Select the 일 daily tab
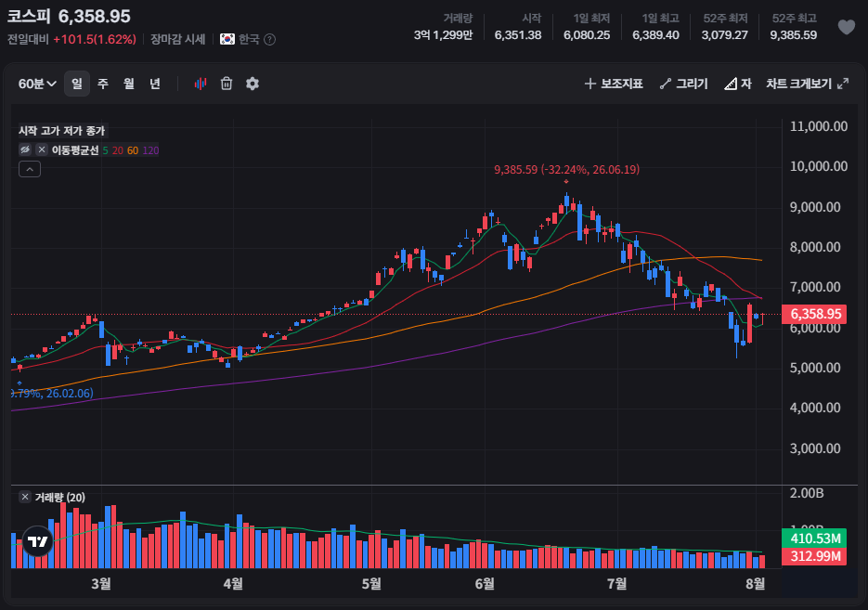Viewport: 868px width, 610px height. tap(77, 84)
